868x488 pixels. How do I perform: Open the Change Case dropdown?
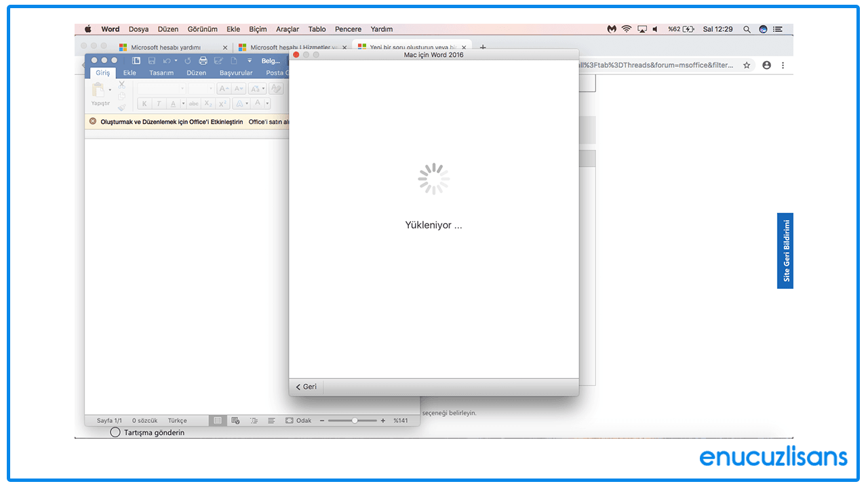coord(257,89)
